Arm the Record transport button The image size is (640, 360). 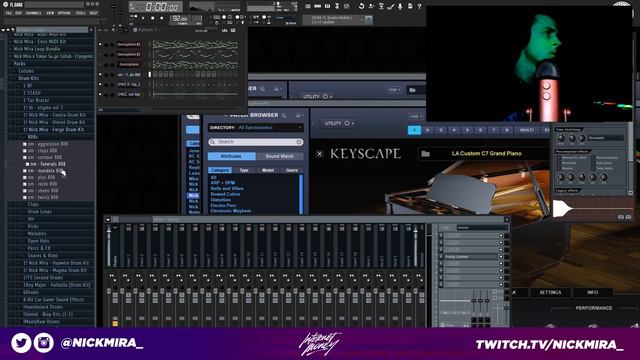click(x=162, y=18)
